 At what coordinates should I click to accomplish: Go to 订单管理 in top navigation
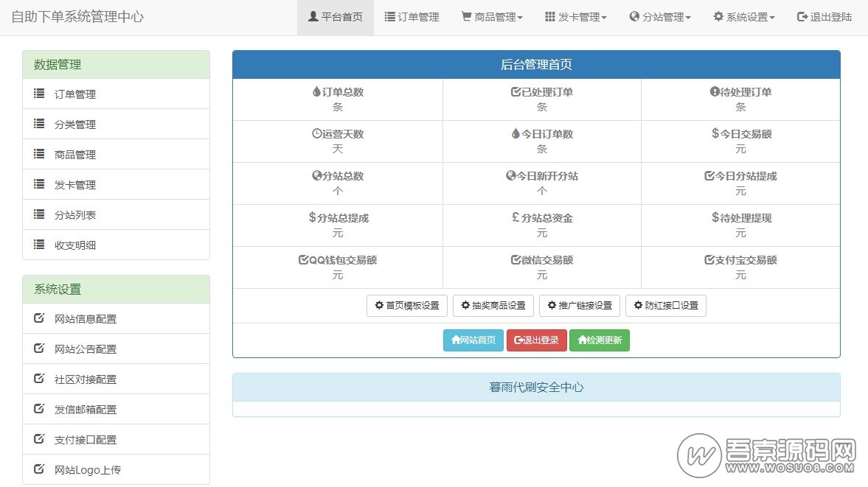point(412,17)
